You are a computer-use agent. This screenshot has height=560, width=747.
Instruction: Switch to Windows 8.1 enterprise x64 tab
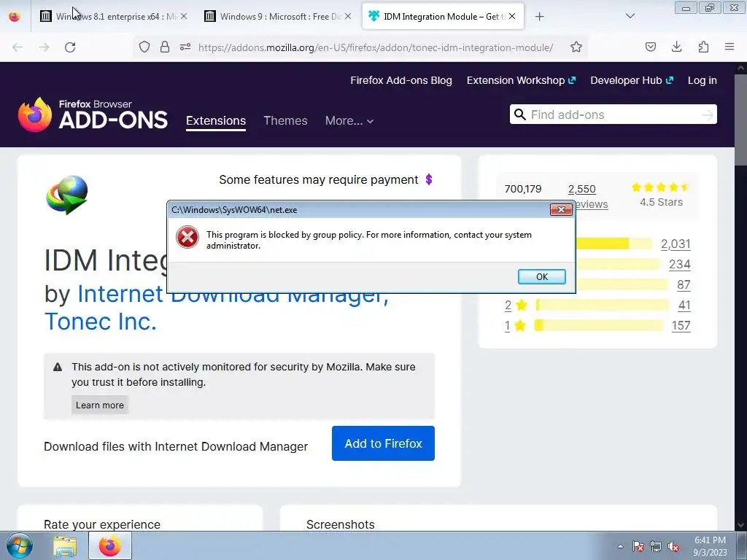pyautogui.click(x=113, y=16)
